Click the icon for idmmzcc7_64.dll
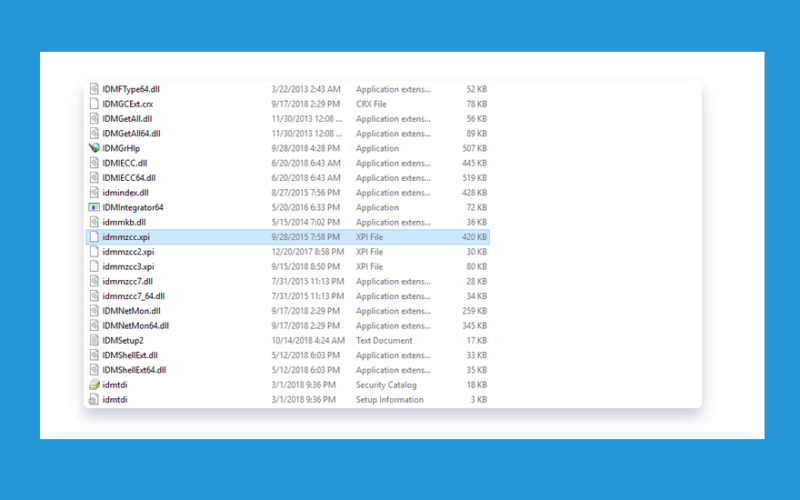 pos(94,296)
